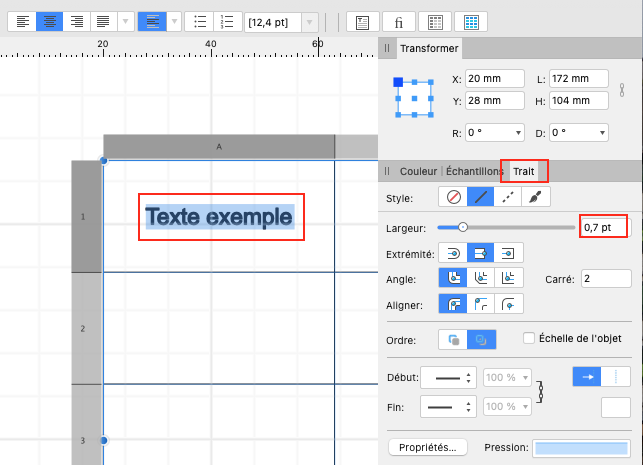Click gray table grid icon

(x=435, y=22)
